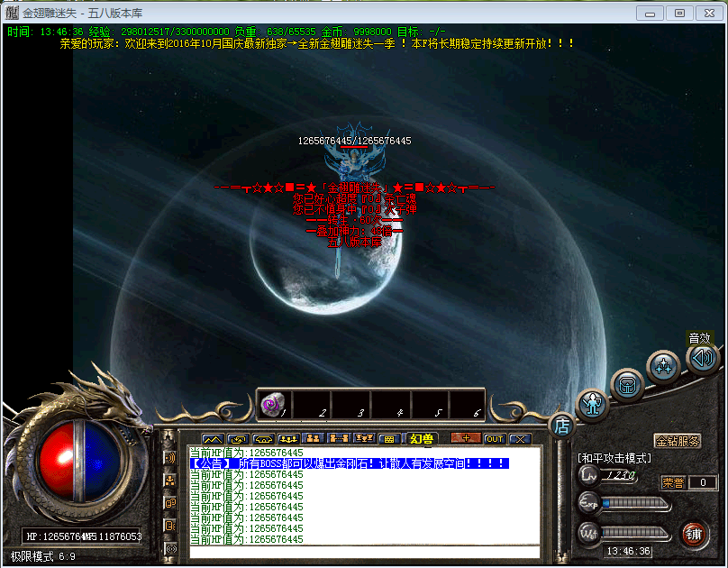
Task: Click the two-figures toolbar icon
Action: [314, 438]
